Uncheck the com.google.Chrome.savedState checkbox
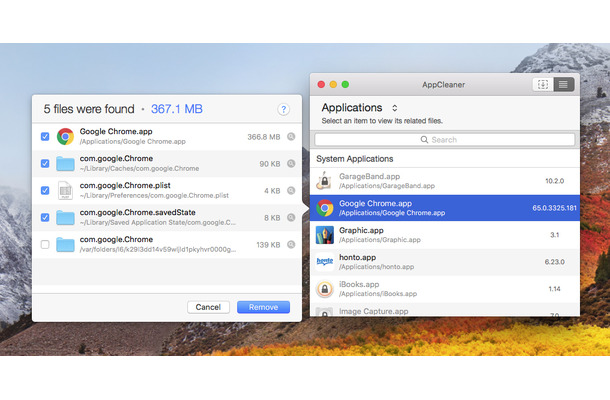Viewport: 610px width, 400px height. (x=45, y=217)
